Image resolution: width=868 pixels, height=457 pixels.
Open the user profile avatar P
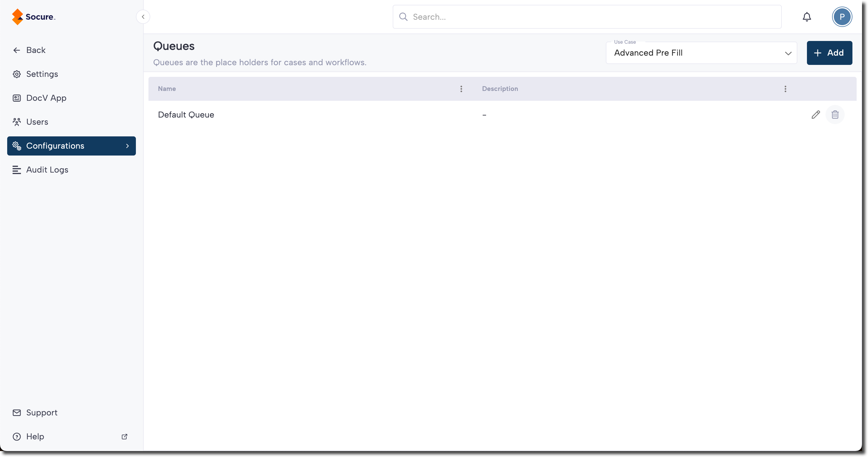[x=842, y=17]
